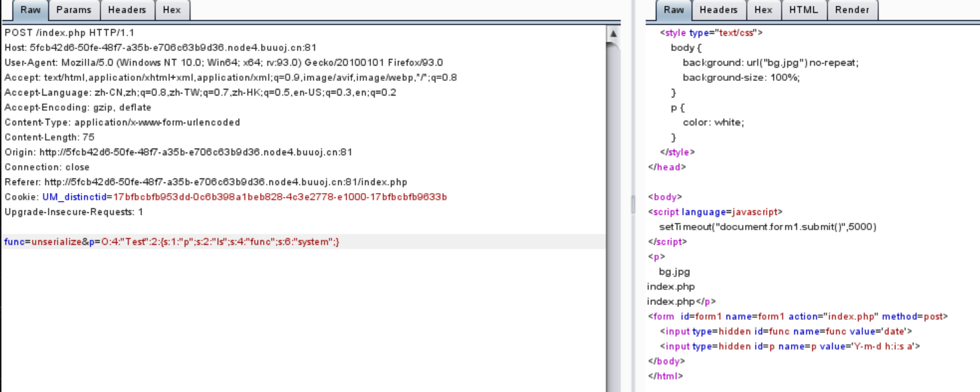Click the hidden input func value='date' line
Viewport: 980px width, 392px height.
pos(786,332)
